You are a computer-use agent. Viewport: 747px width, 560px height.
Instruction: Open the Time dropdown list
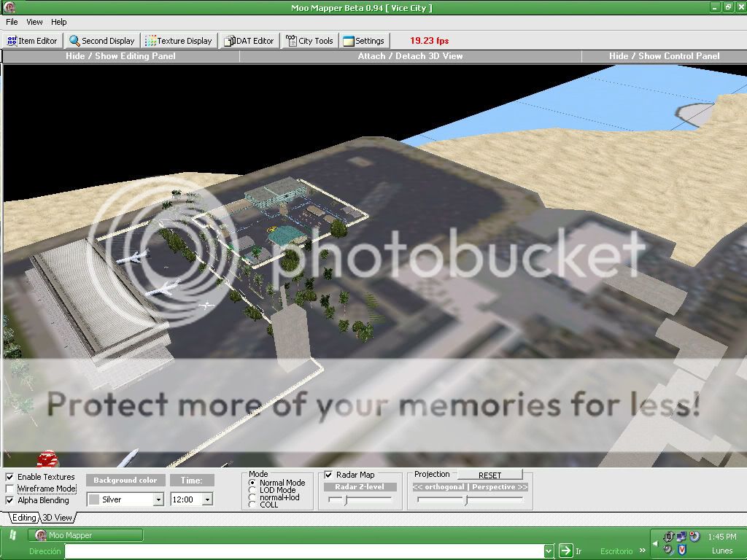click(x=207, y=499)
